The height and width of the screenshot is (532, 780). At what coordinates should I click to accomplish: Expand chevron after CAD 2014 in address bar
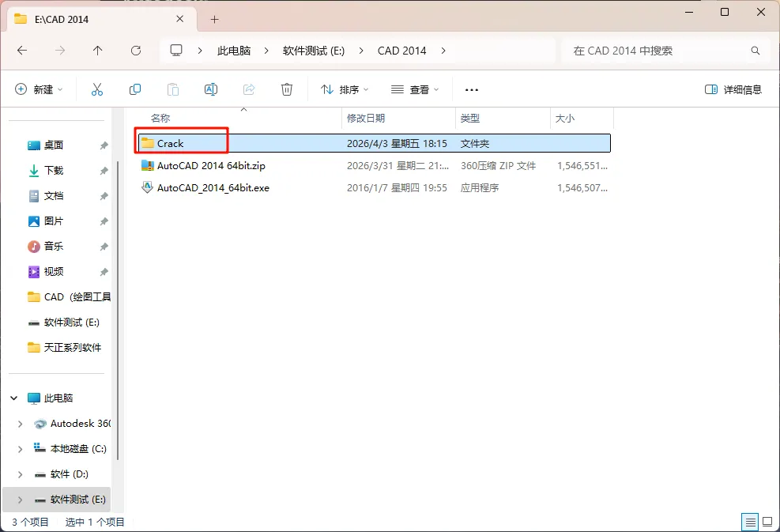click(443, 51)
